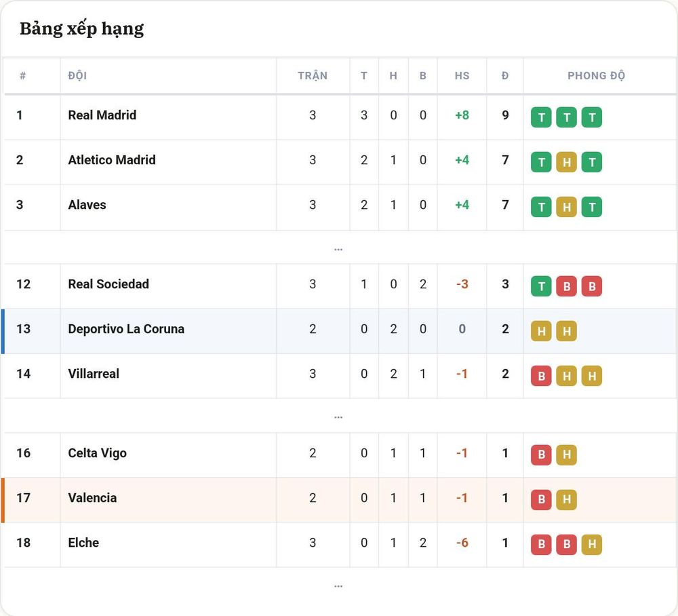Open the Real Madrid team link
The height and width of the screenshot is (616, 678).
point(102,115)
